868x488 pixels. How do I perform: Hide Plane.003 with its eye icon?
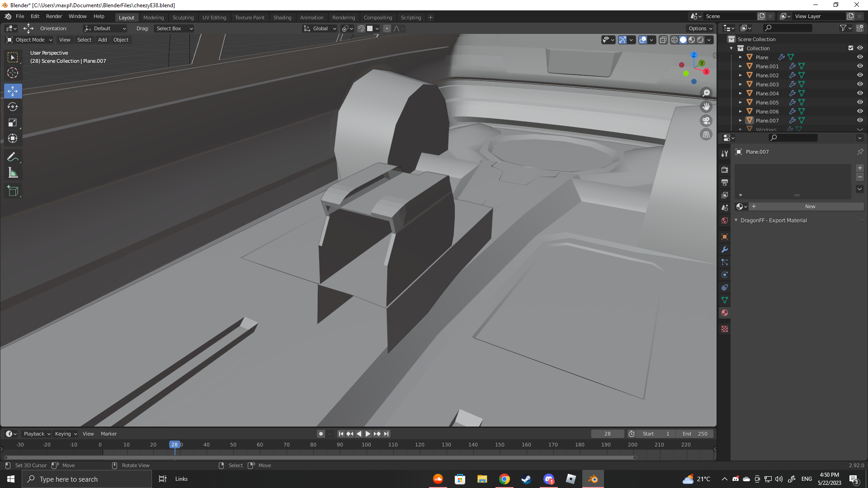pos(860,84)
